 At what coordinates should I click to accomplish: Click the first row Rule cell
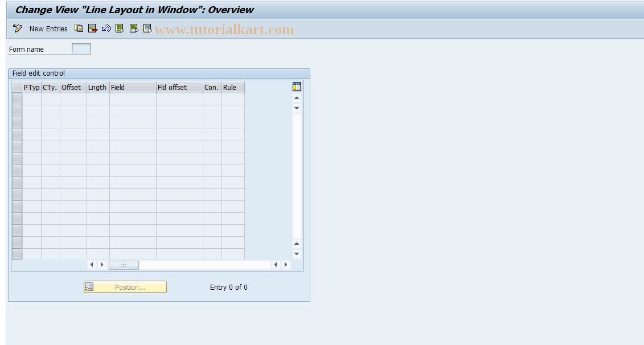(233, 99)
